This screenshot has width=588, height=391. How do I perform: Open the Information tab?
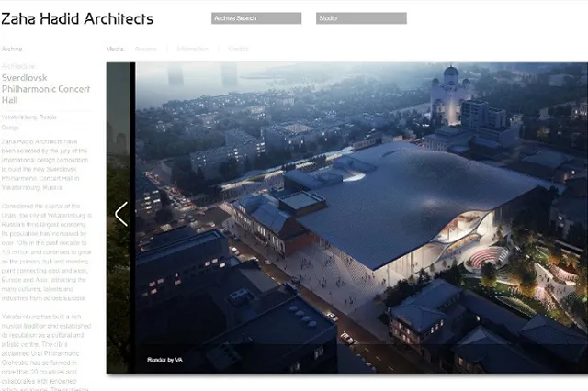pyautogui.click(x=192, y=49)
